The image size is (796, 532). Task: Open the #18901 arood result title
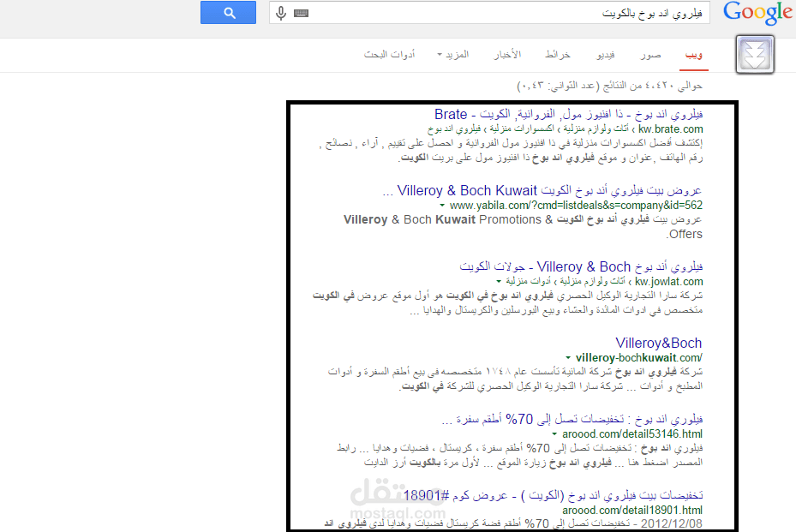click(x=553, y=495)
